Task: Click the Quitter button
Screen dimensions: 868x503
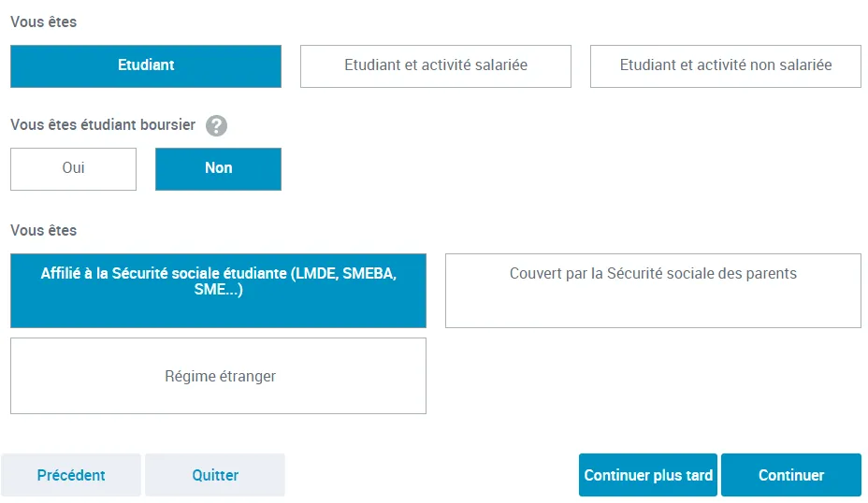Action: [x=215, y=475]
